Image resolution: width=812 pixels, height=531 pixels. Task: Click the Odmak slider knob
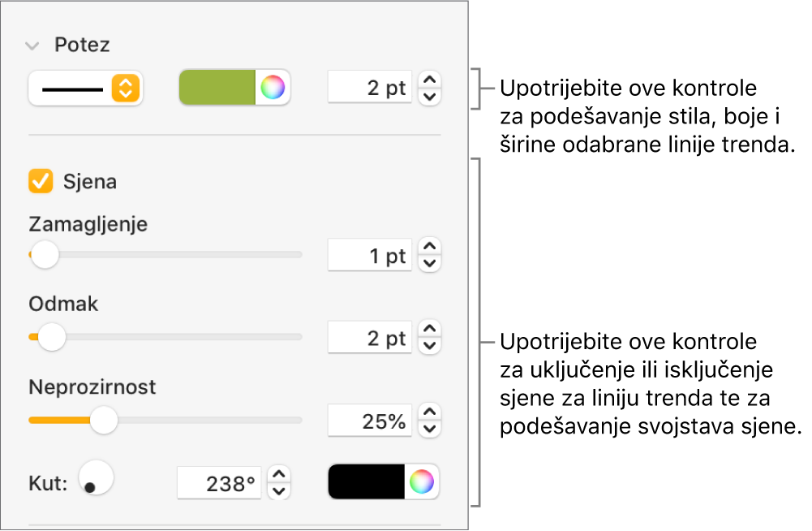point(52,336)
